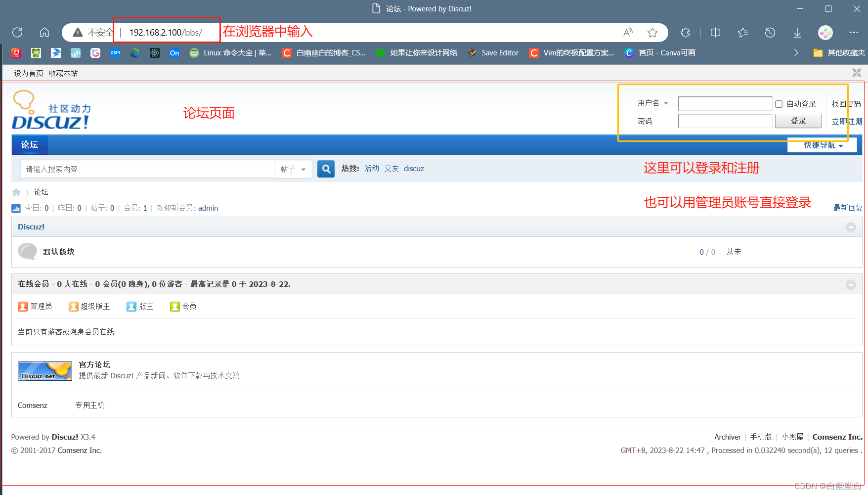This screenshot has width=868, height=495.
Task: Open the 快捷导航 dropdown
Action: tap(823, 145)
